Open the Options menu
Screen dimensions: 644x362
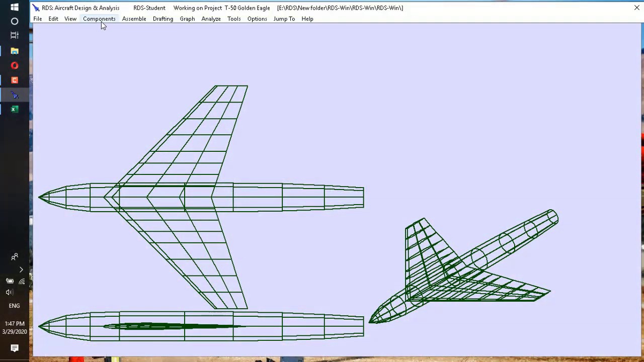click(x=257, y=19)
